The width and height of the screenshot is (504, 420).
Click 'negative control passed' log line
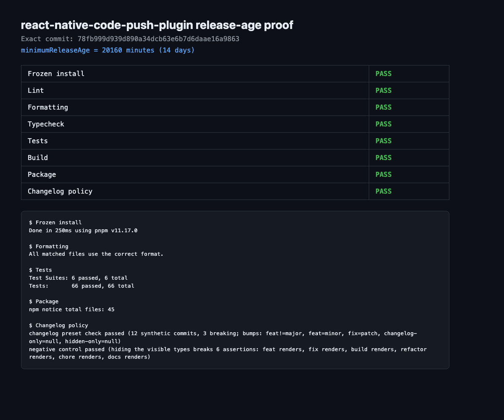[228, 353]
